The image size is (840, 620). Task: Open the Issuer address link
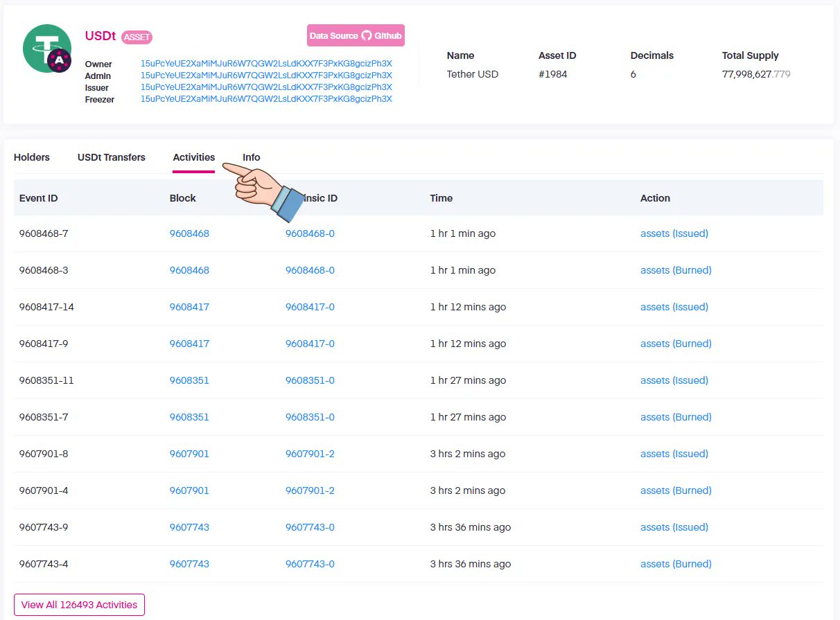[266, 87]
